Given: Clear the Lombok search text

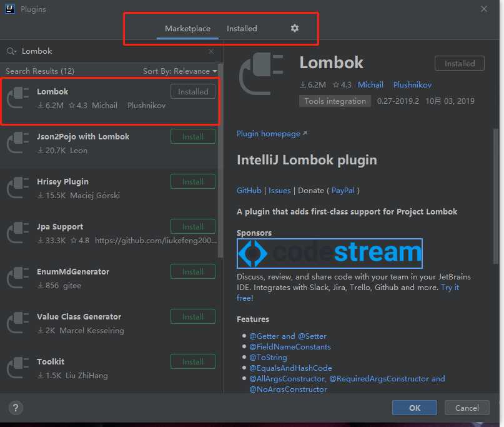Looking at the screenshot, I should pyautogui.click(x=211, y=51).
